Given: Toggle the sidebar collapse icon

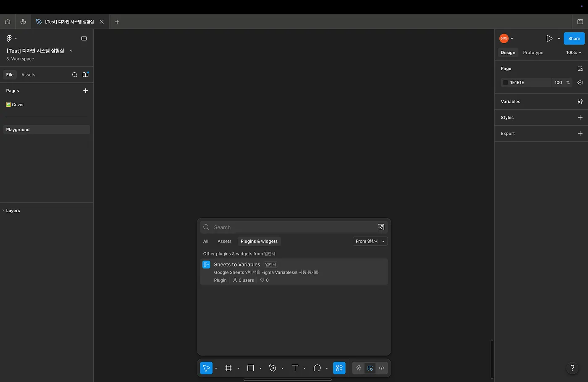Looking at the screenshot, I should [x=84, y=38].
